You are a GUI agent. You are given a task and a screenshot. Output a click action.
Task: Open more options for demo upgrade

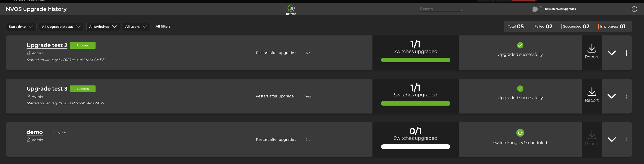pyautogui.click(x=626, y=140)
